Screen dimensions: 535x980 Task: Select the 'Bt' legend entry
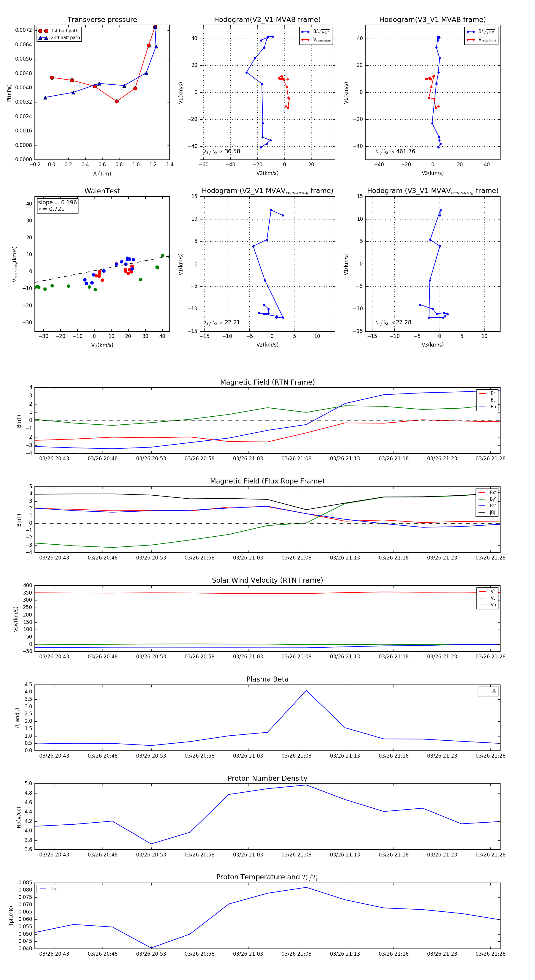pyautogui.click(x=488, y=400)
